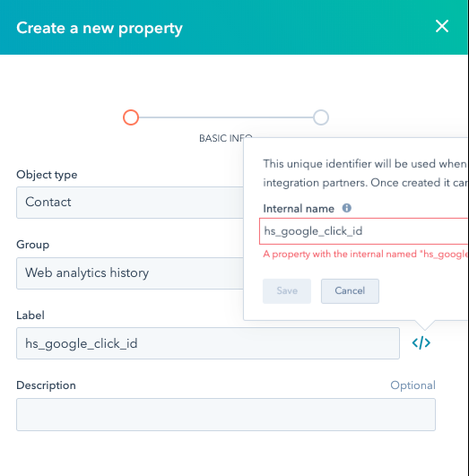Image resolution: width=469 pixels, height=476 pixels.
Task: Click the </> internal name code icon
Action: coord(421,343)
